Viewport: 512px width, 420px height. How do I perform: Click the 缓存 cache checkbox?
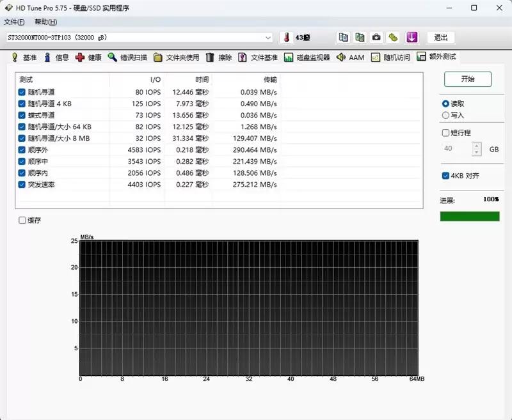(23, 220)
